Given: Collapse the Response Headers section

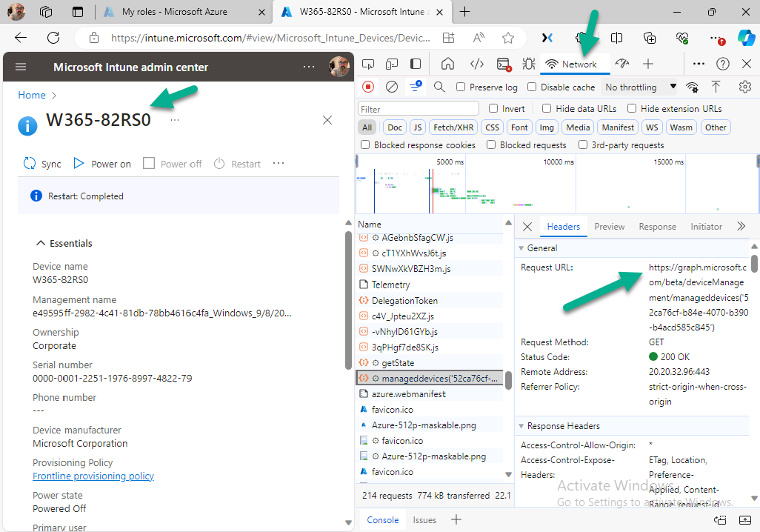Looking at the screenshot, I should 521,426.
